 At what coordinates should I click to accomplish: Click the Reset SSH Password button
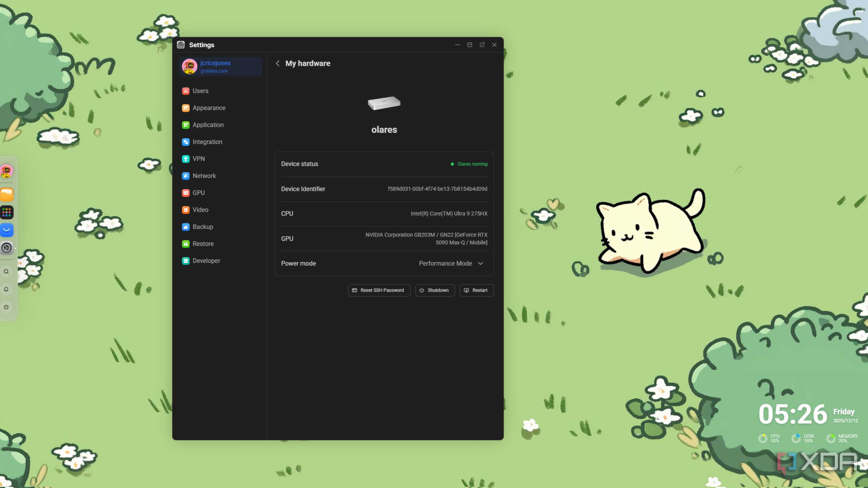[379, 290]
